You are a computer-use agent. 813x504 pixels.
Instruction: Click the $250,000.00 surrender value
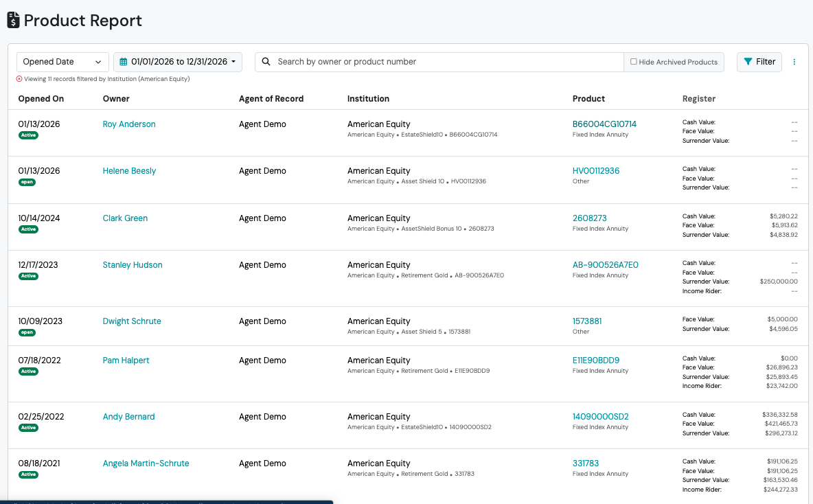click(x=778, y=282)
